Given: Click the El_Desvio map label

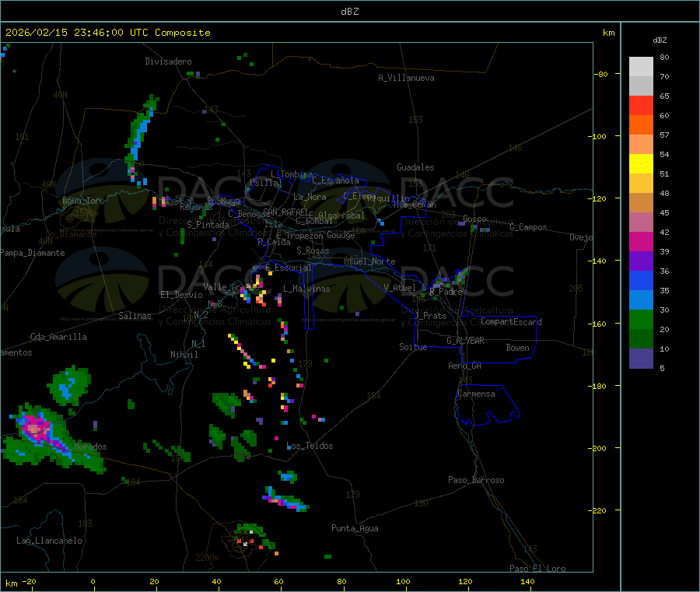Looking at the screenshot, I should 181,295.
